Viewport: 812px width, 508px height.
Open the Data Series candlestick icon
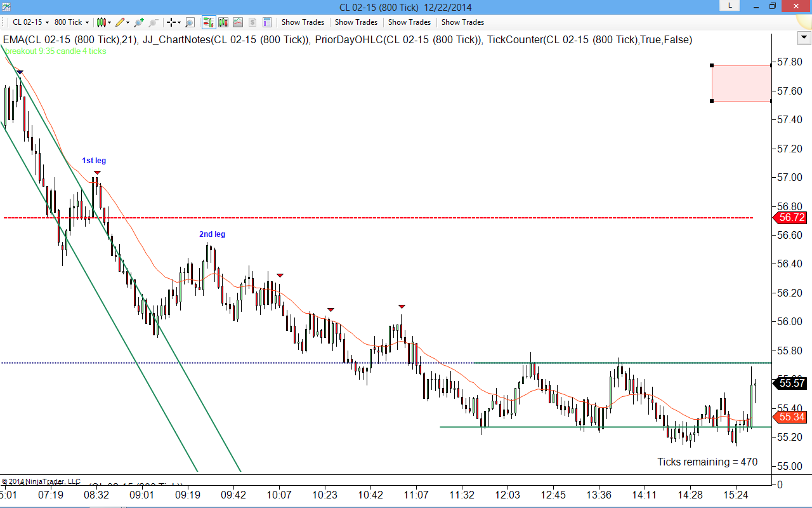tap(223, 22)
